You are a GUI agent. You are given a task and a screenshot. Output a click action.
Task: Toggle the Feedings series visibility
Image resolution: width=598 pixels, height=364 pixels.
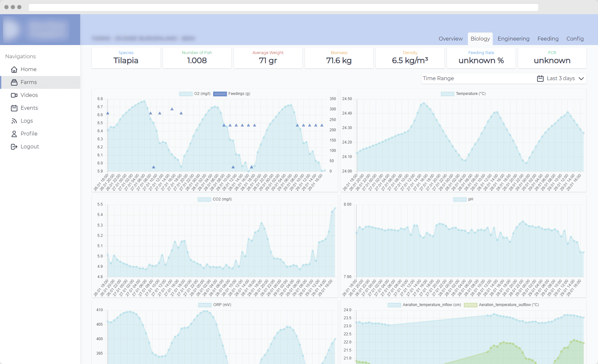[x=220, y=94]
